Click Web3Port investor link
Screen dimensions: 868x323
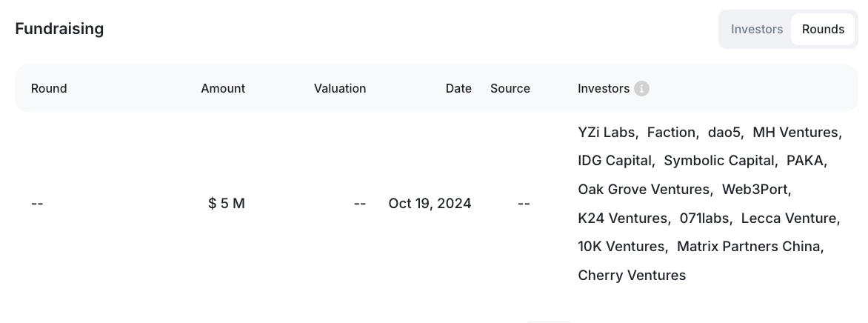(x=755, y=190)
